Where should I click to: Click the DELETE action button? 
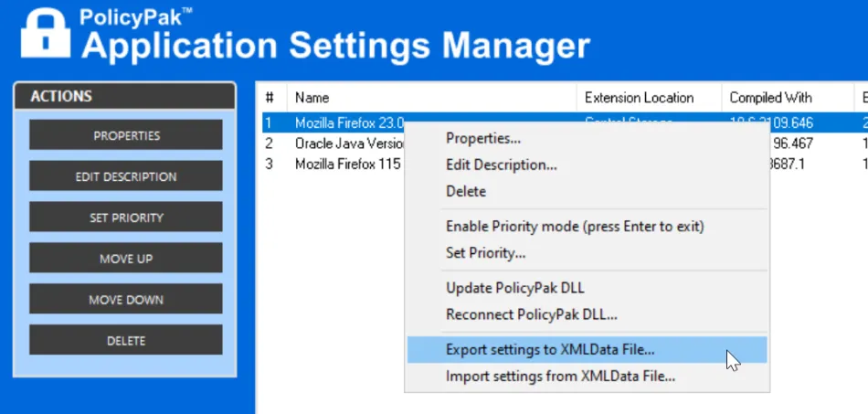126,341
